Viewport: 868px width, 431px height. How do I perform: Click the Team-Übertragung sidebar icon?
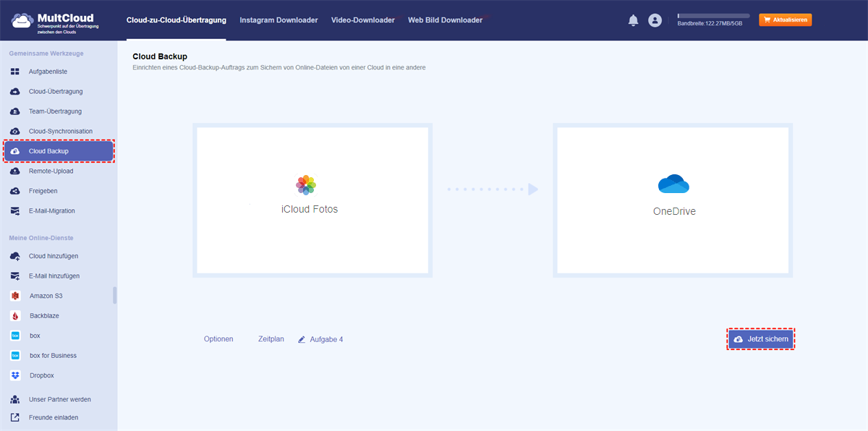[15, 111]
